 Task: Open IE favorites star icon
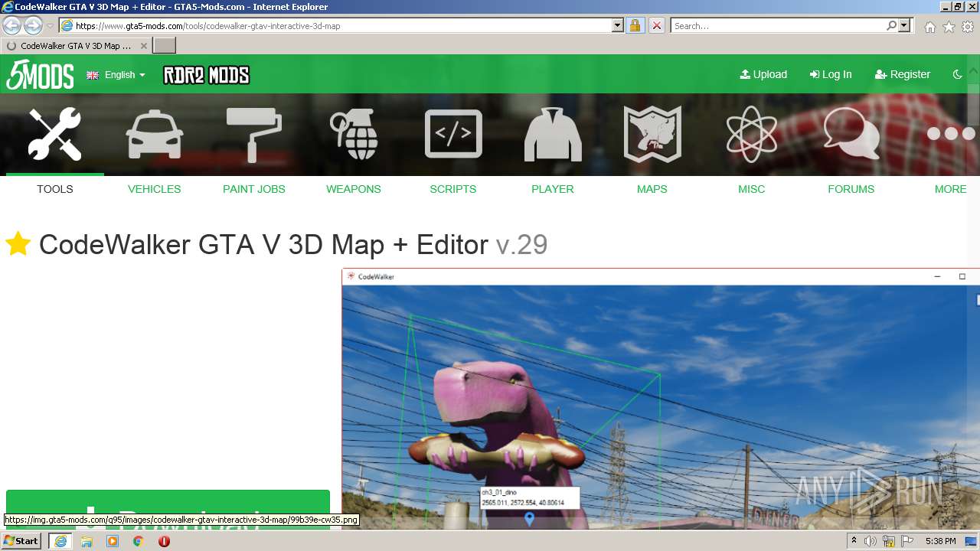[949, 27]
